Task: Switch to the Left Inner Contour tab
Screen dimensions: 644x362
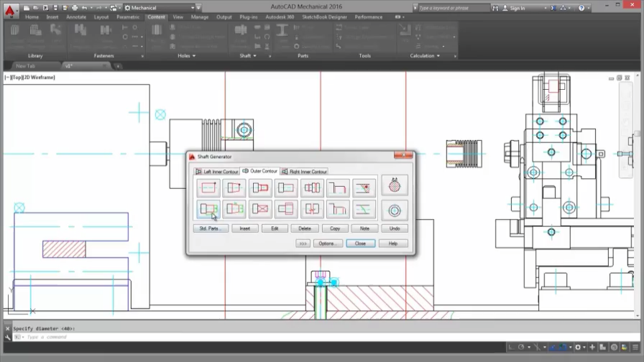Action: coord(216,172)
